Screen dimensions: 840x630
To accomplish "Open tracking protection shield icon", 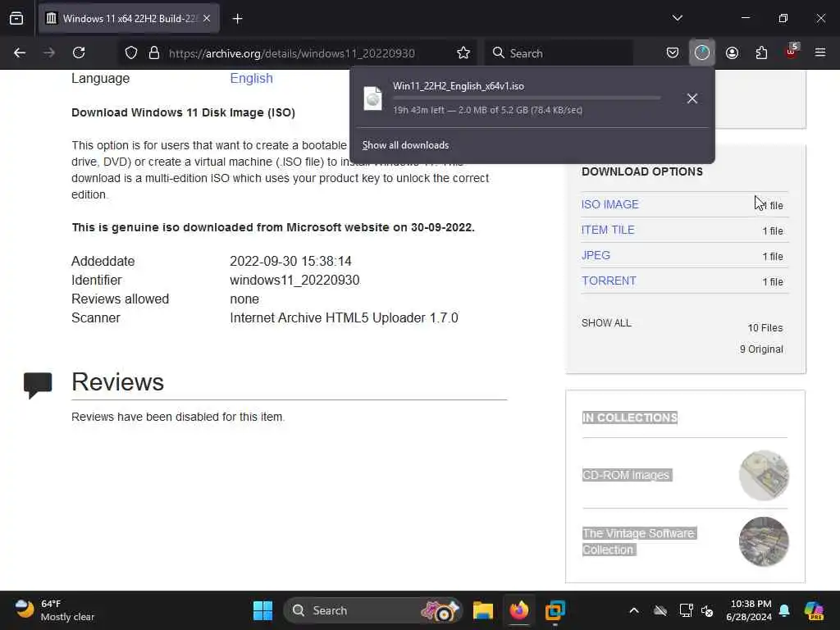I will [131, 52].
